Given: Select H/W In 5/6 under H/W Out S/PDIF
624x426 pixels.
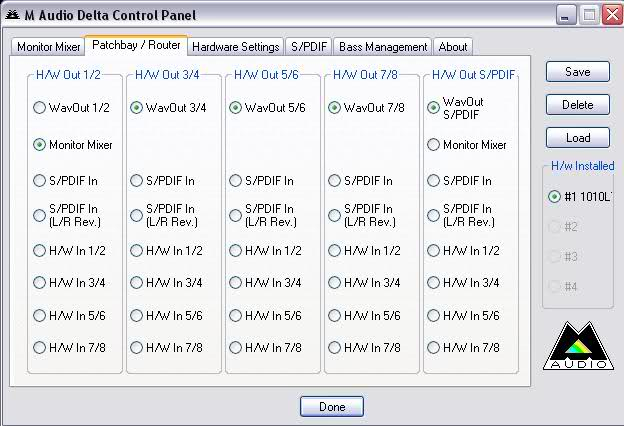Looking at the screenshot, I should tap(434, 315).
